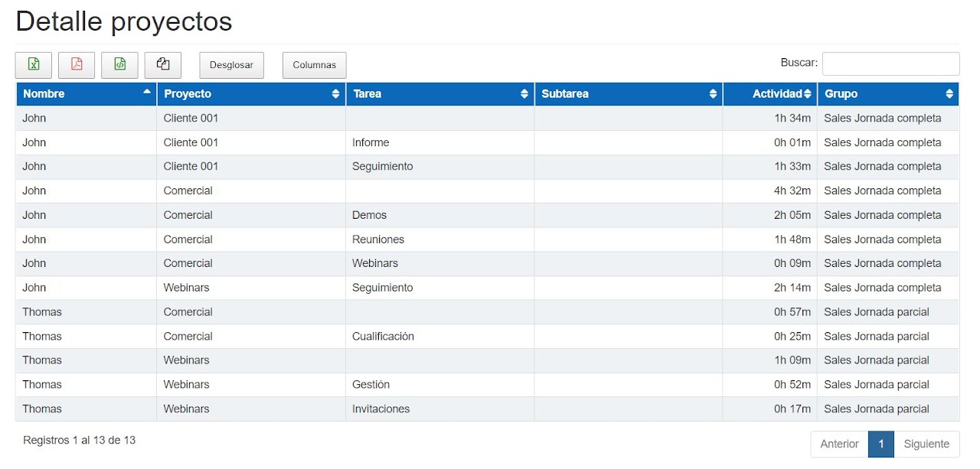980x469 pixels.
Task: Copy table data to clipboard
Action: point(162,65)
